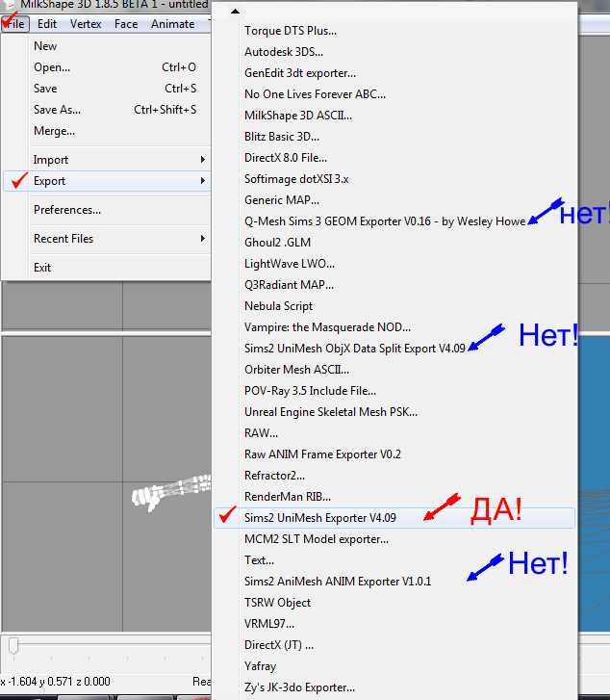610x700 pixels.
Task: Open the File menu
Action: pyautogui.click(x=15, y=24)
